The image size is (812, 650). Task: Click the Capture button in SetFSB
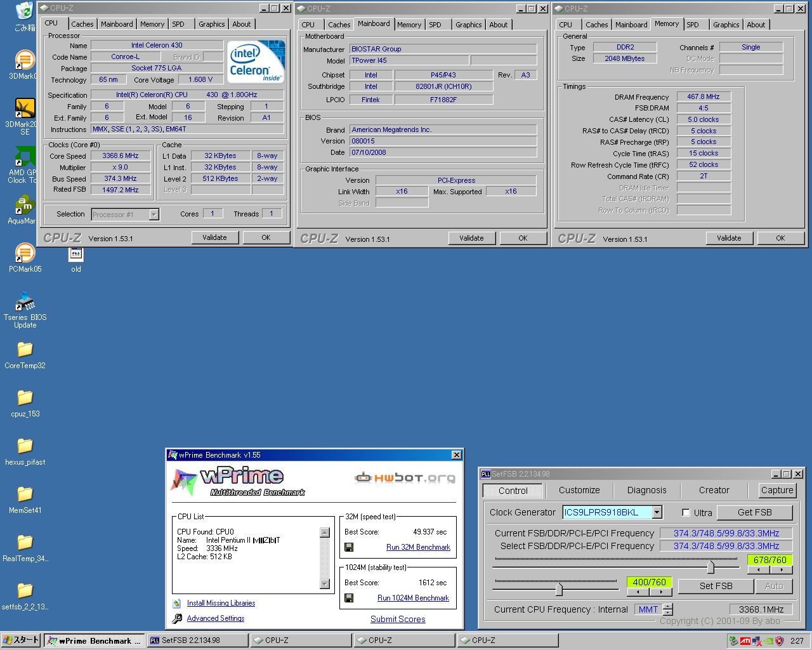click(x=776, y=490)
